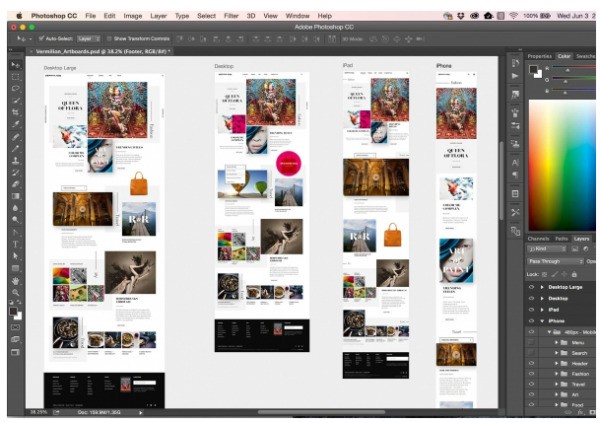
Task: Choose the Crop tool
Action: point(15,112)
